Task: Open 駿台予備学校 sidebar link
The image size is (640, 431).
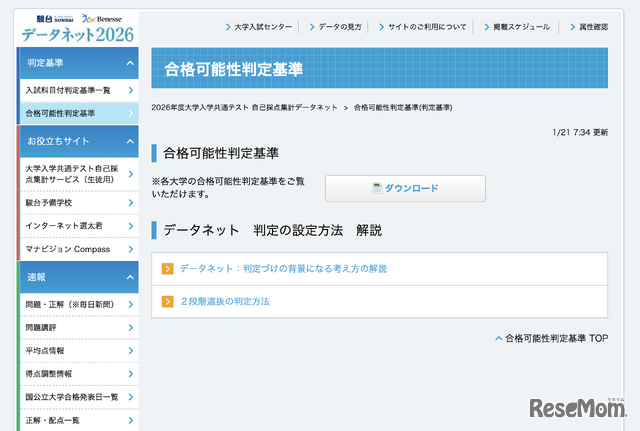Action: [x=79, y=203]
